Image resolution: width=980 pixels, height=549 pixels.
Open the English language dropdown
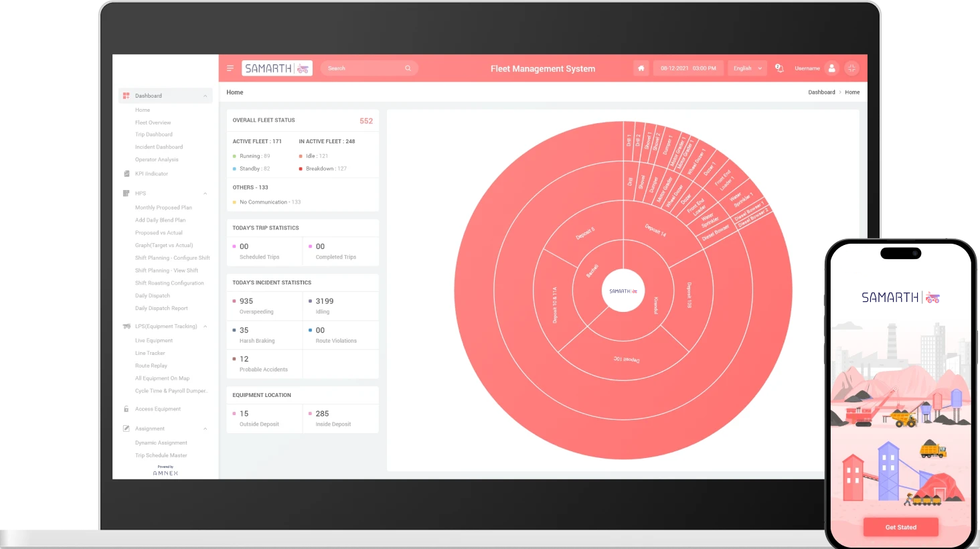click(747, 68)
